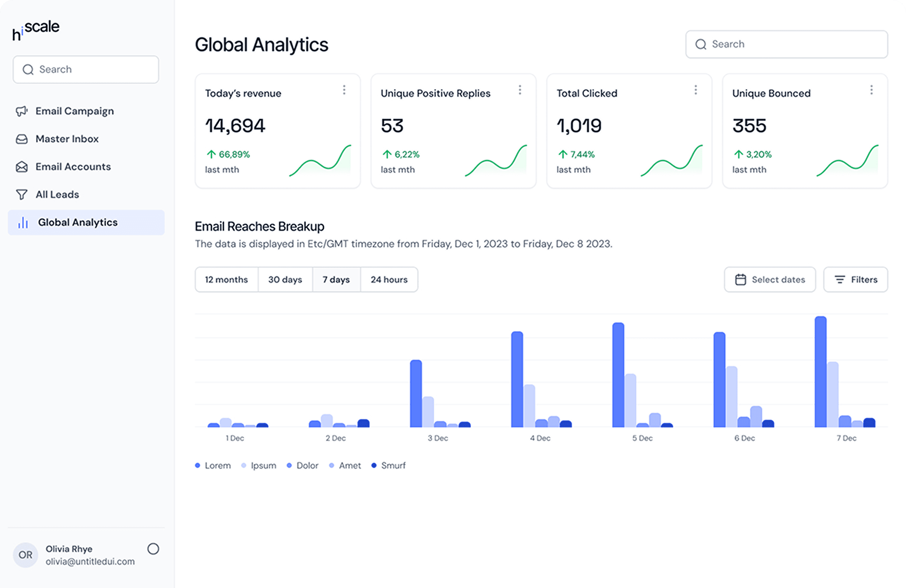Screen dimensions: 906x588
Task: Click the All Leads funnel icon
Action: (x=22, y=195)
